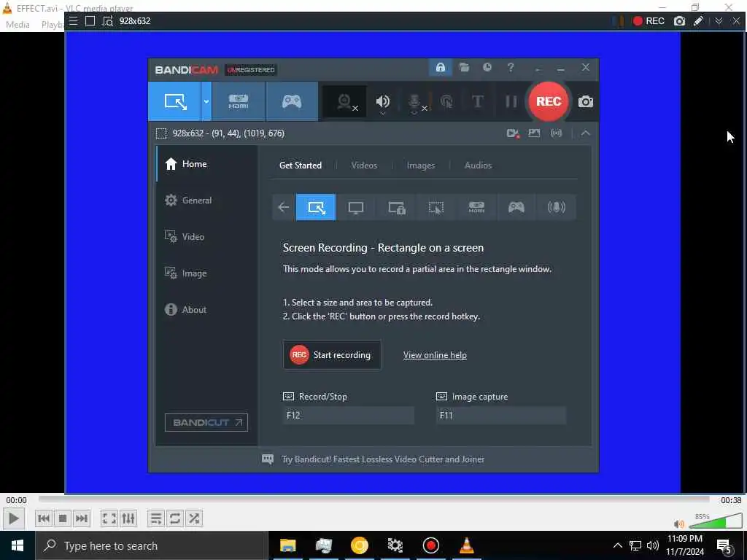Image resolution: width=747 pixels, height=560 pixels.
Task: Open the View online help link
Action: (435, 355)
